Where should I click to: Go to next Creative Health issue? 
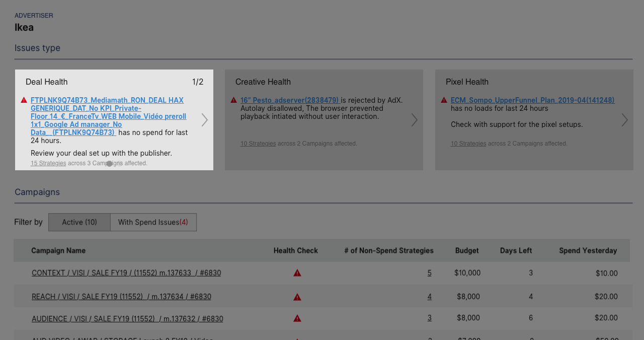click(x=414, y=120)
